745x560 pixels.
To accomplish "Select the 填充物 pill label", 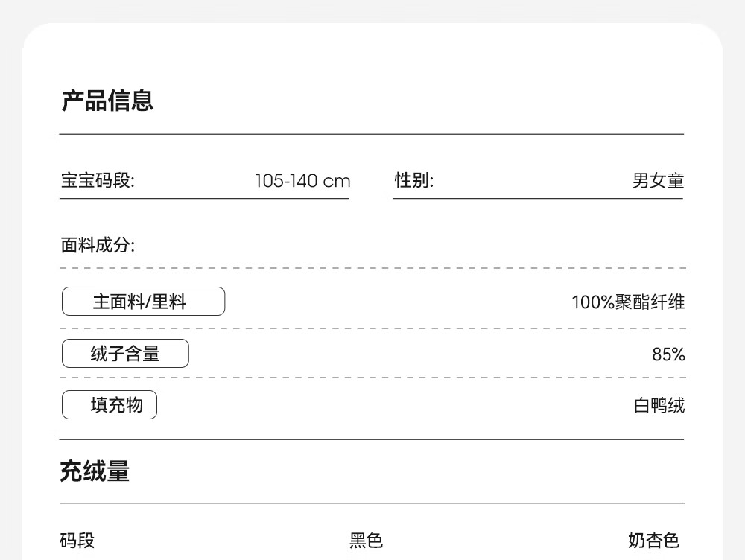I will [110, 404].
